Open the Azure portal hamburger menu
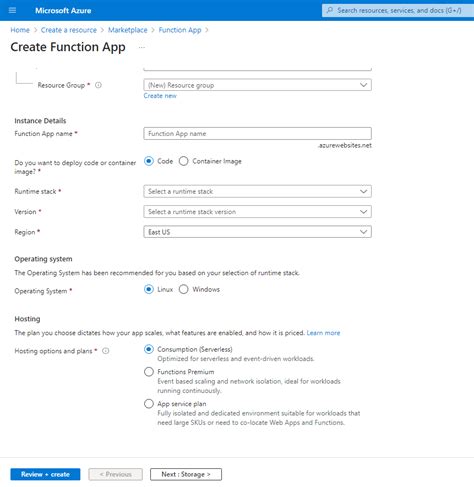Viewport: 474px width, 487px height. click(12, 10)
